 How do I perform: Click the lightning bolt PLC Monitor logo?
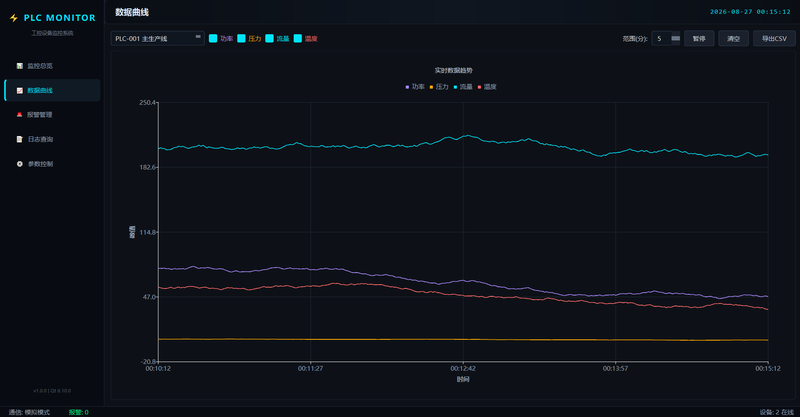click(14, 18)
